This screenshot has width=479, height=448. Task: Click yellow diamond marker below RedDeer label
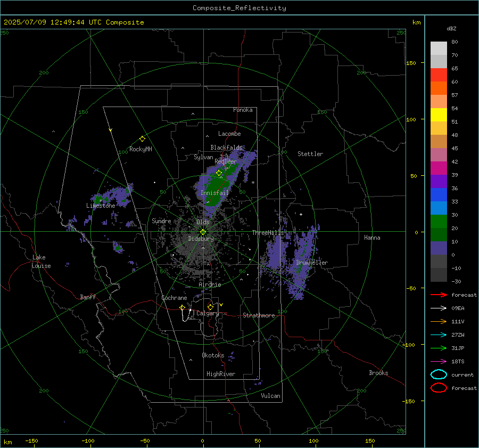[x=219, y=173]
